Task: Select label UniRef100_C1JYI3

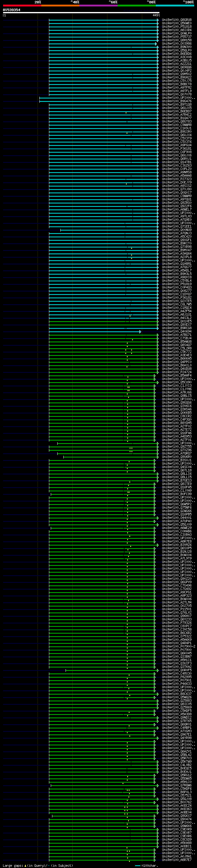Action: pyautogui.click(x=177, y=386)
